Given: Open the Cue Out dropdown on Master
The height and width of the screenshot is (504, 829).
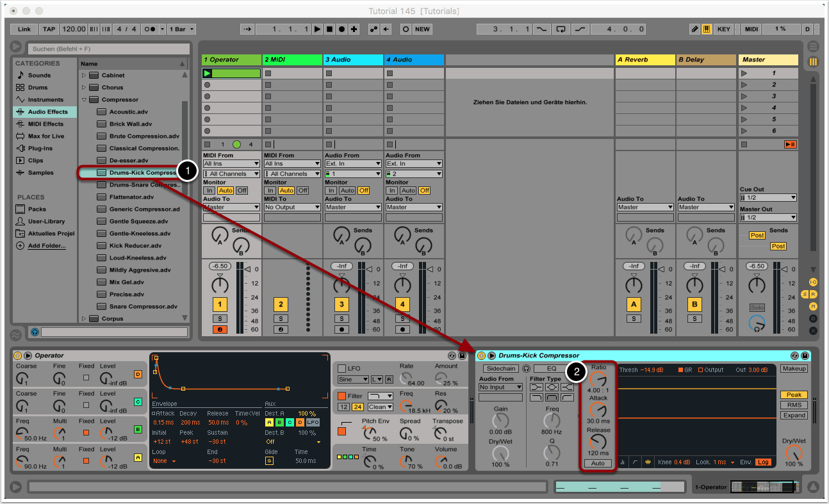Looking at the screenshot, I should pyautogui.click(x=767, y=198).
